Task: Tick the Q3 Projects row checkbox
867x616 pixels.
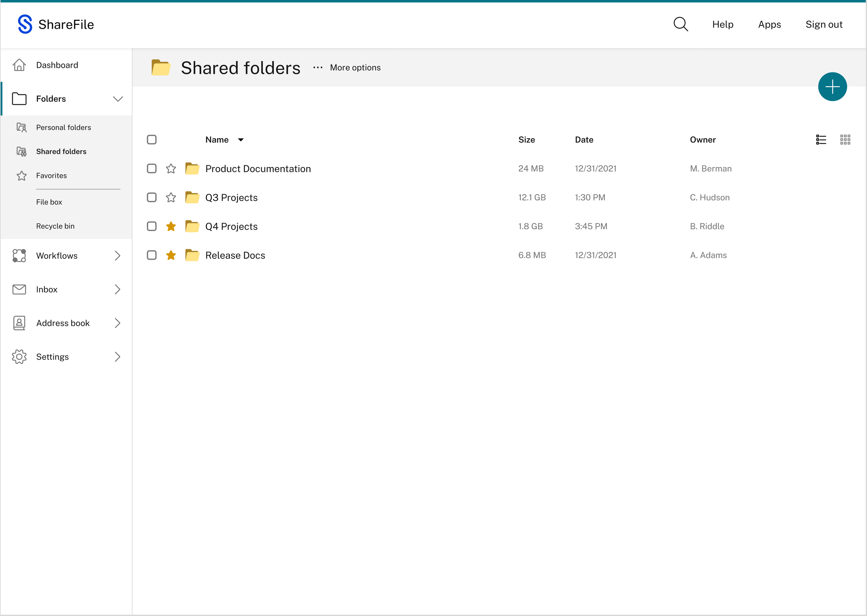Action: click(x=152, y=197)
